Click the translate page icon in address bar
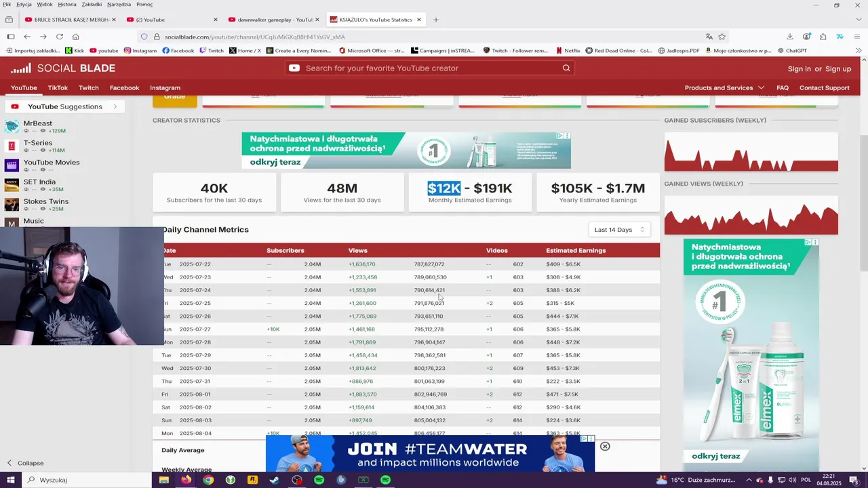This screenshot has width=868, height=488. pyautogui.click(x=709, y=37)
